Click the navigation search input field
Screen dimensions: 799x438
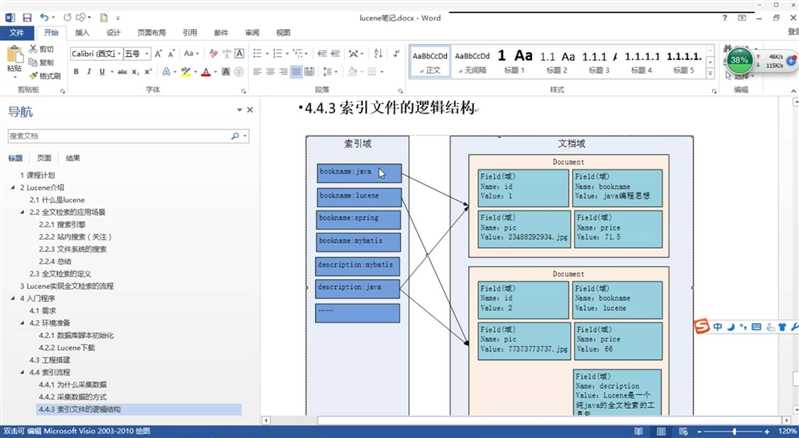click(x=120, y=136)
